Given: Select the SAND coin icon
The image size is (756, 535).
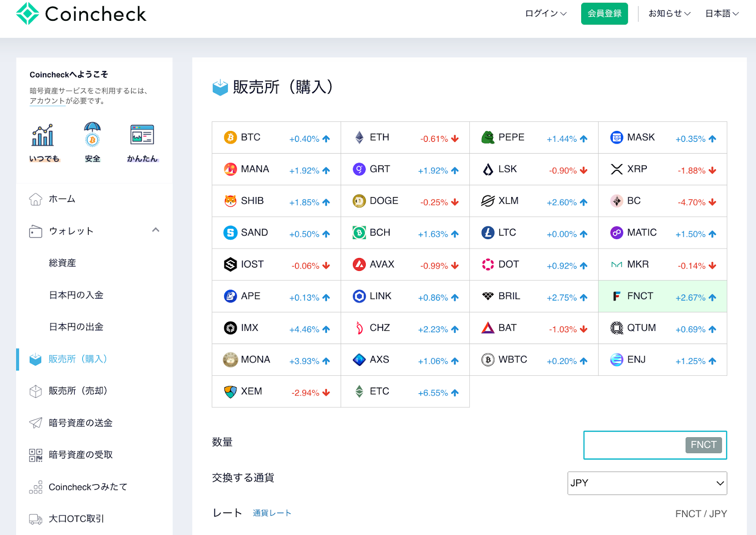Looking at the screenshot, I should tap(230, 233).
